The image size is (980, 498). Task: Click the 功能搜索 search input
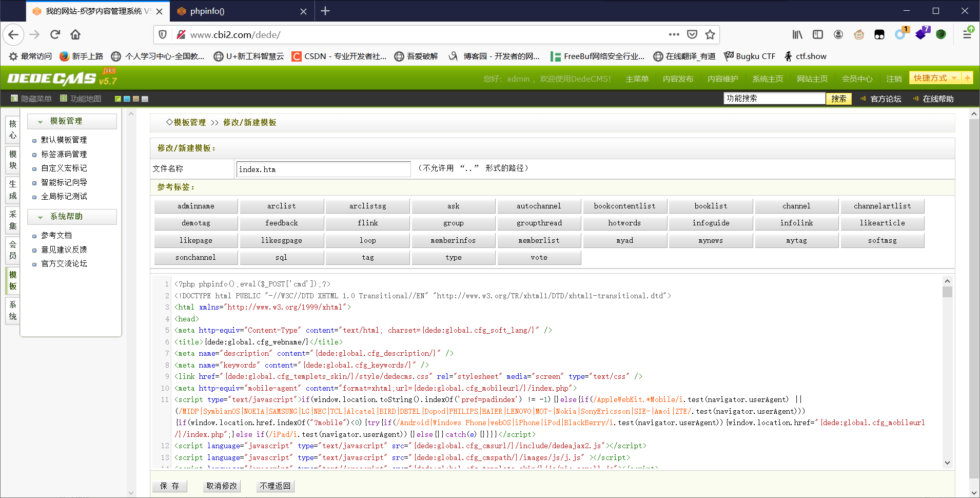click(x=774, y=99)
